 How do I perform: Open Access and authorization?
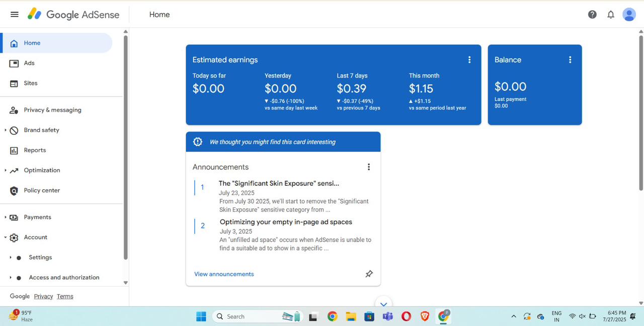click(x=64, y=277)
